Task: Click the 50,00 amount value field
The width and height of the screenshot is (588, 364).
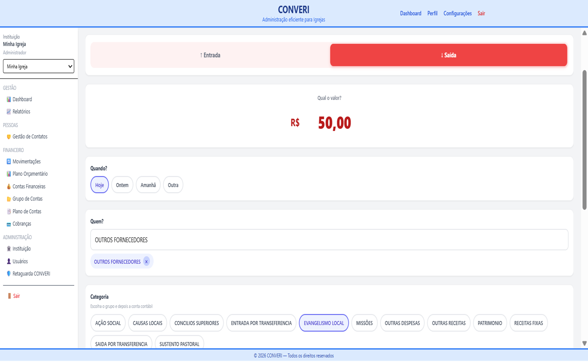Action: (335, 123)
